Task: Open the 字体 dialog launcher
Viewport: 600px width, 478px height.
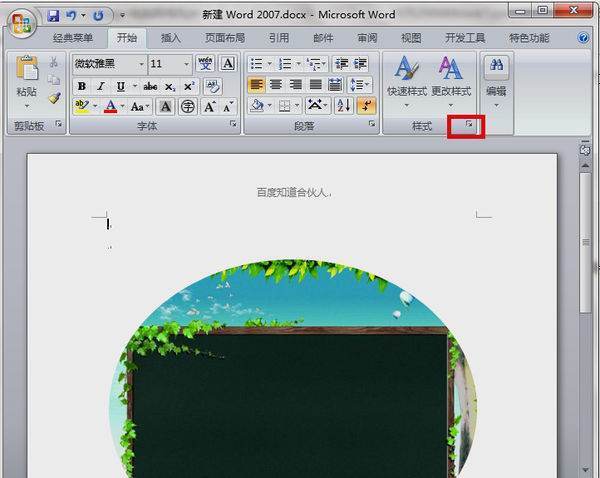Action: pos(233,124)
